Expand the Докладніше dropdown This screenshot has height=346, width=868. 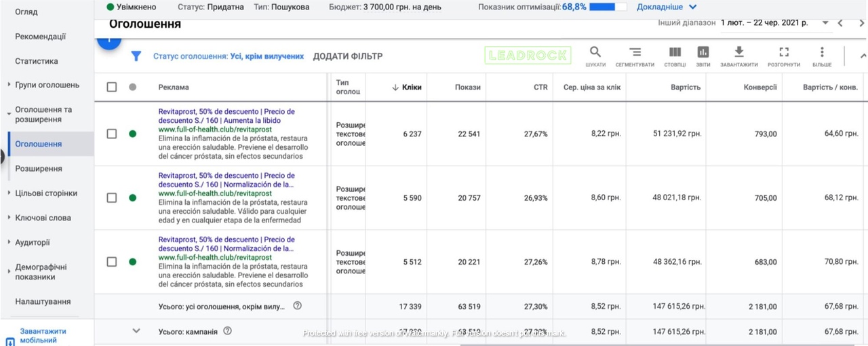pyautogui.click(x=667, y=7)
